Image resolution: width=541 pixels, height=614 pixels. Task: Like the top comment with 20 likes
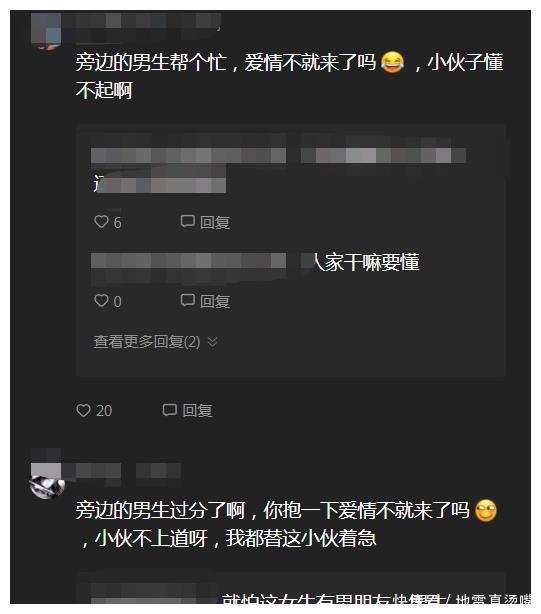(94, 410)
